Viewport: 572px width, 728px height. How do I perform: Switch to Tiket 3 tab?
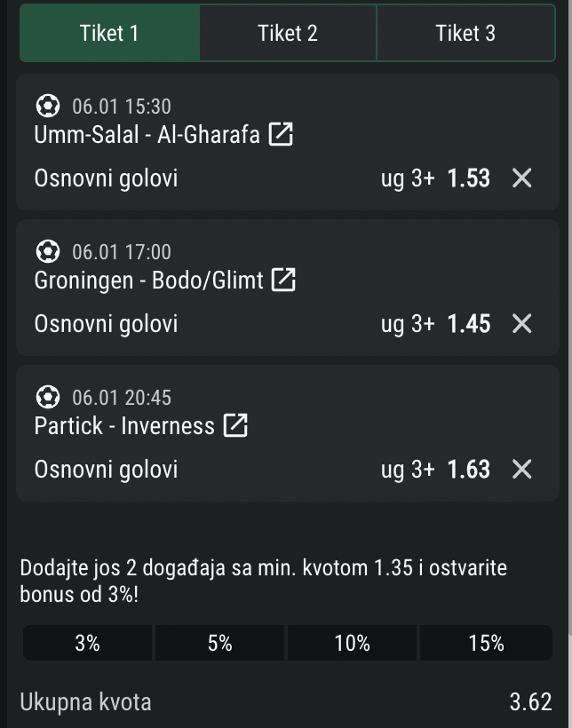465,34
